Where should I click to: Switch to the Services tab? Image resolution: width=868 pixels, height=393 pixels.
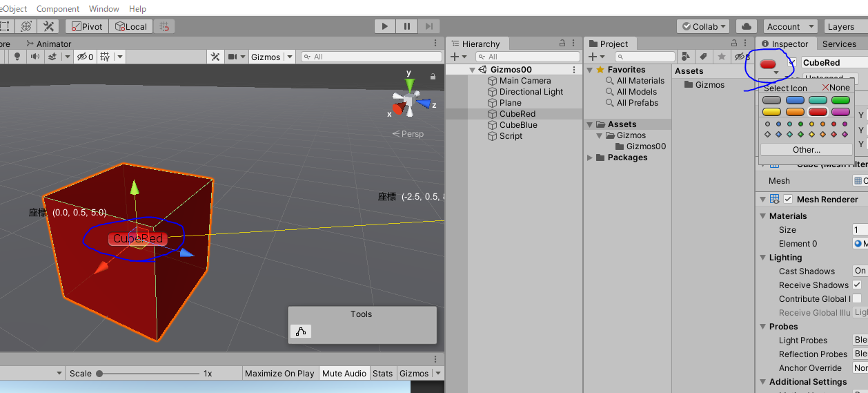[839, 44]
